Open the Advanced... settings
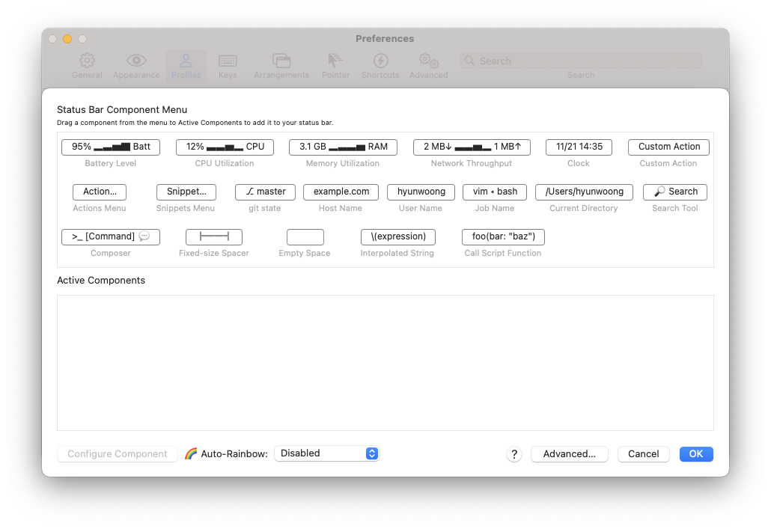Image resolution: width=771 pixels, height=532 pixels. click(x=570, y=454)
